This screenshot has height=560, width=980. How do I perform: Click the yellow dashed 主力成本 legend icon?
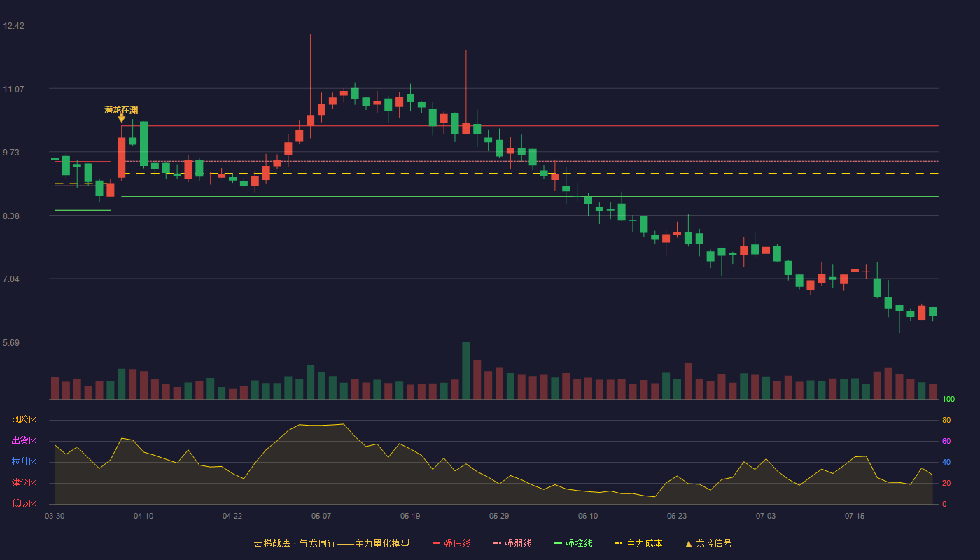click(x=619, y=543)
